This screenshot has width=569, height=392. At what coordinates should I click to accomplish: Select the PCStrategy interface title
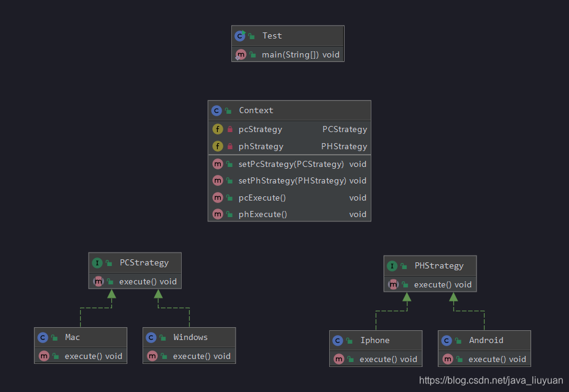[x=144, y=262]
